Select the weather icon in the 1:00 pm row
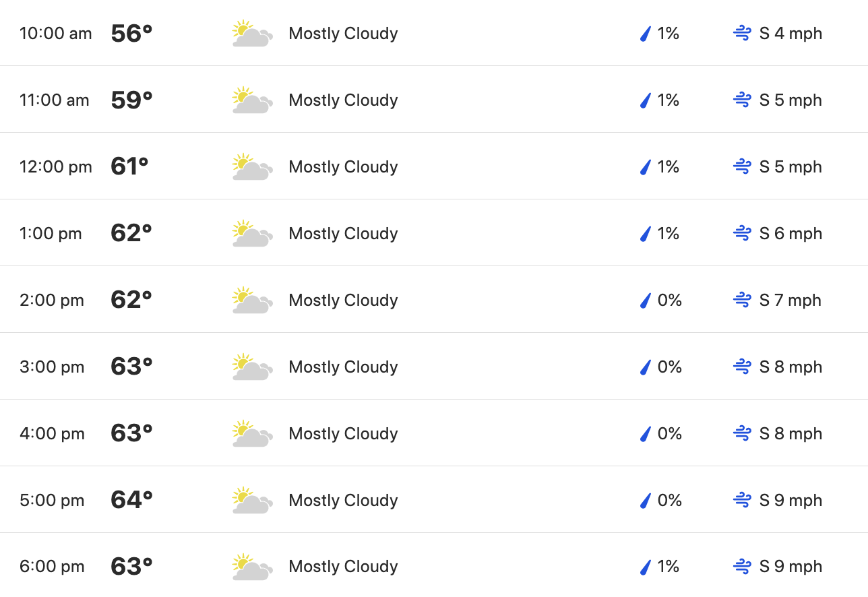The image size is (868, 597). [253, 233]
